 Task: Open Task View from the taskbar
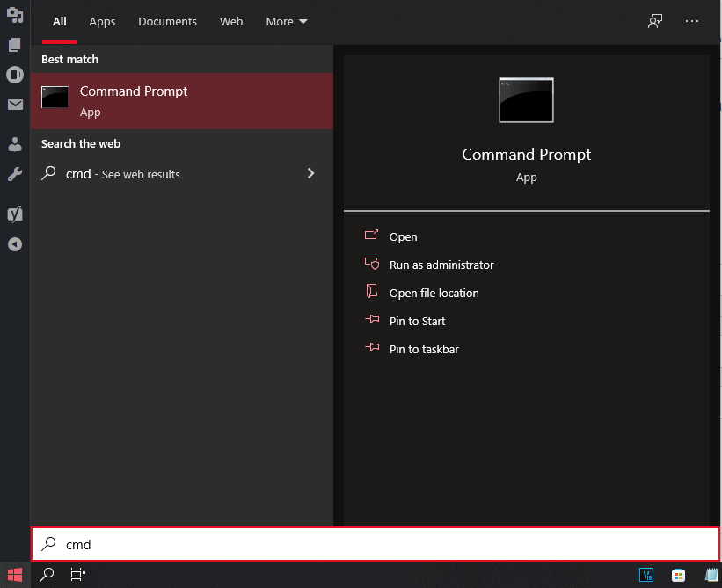(x=77, y=575)
